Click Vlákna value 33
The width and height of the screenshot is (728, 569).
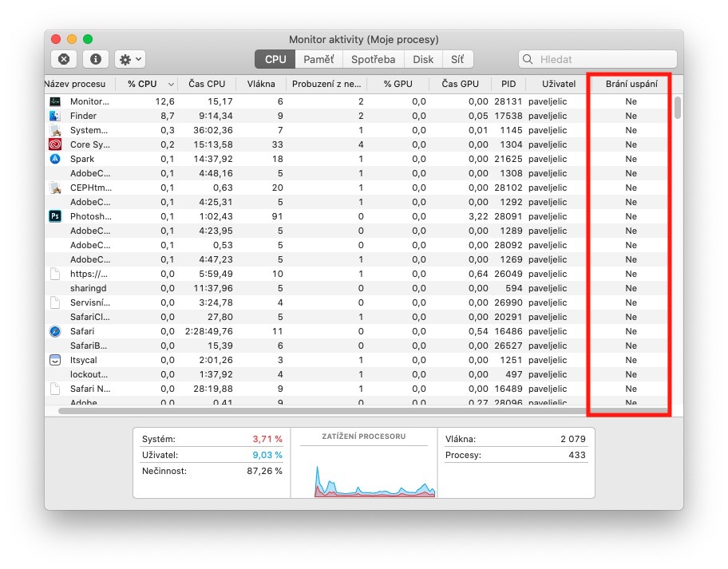tap(277, 144)
